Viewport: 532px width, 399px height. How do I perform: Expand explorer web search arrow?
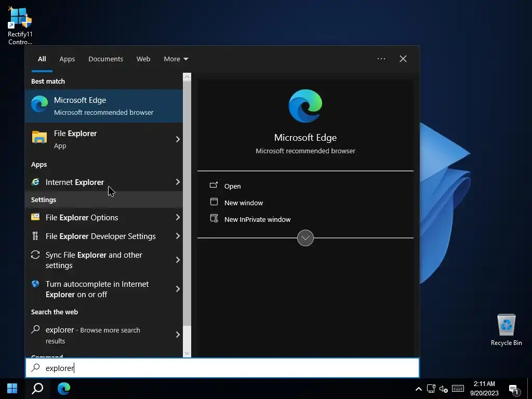click(x=178, y=335)
